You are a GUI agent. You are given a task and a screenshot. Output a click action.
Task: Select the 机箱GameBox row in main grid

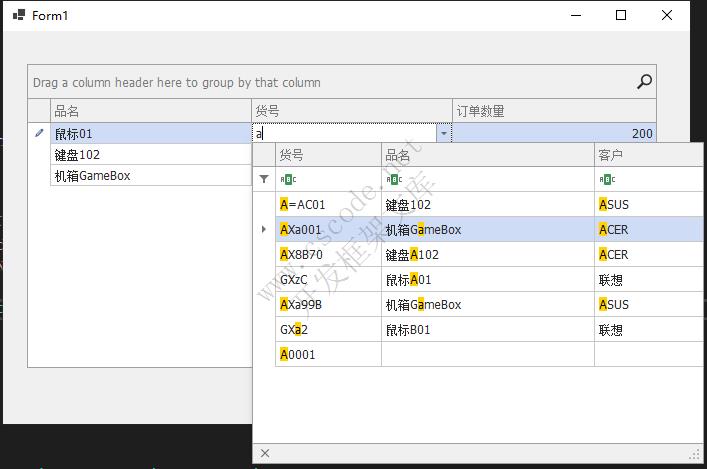click(151, 175)
